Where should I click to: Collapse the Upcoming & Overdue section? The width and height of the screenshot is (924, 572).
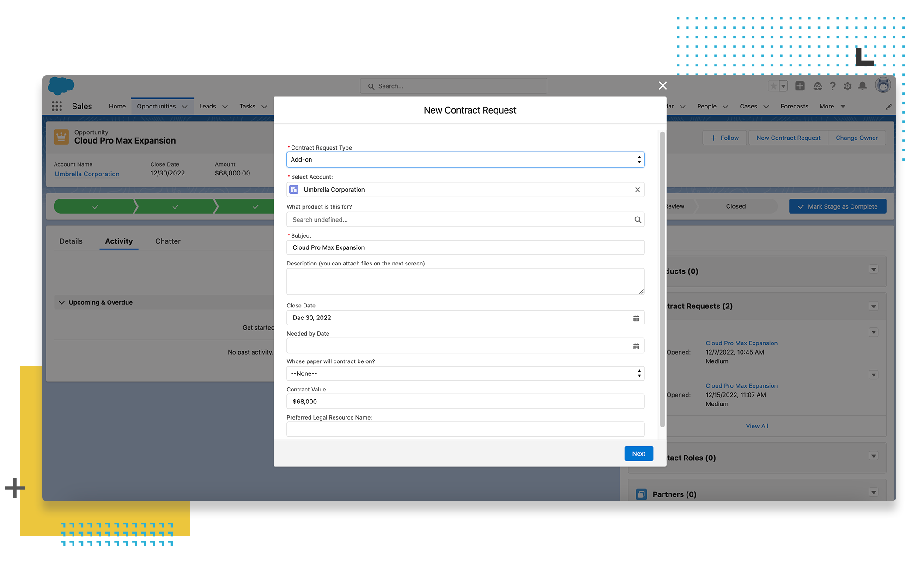coord(61,303)
